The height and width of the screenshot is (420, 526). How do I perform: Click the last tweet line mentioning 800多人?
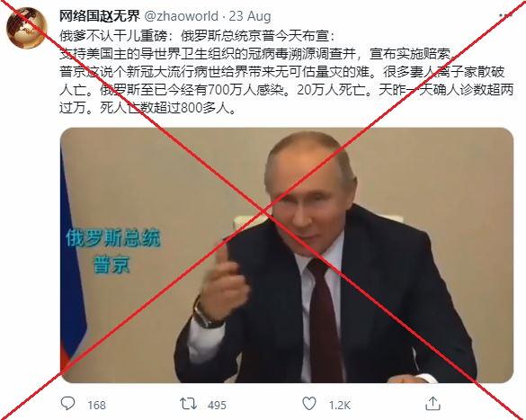click(x=148, y=108)
